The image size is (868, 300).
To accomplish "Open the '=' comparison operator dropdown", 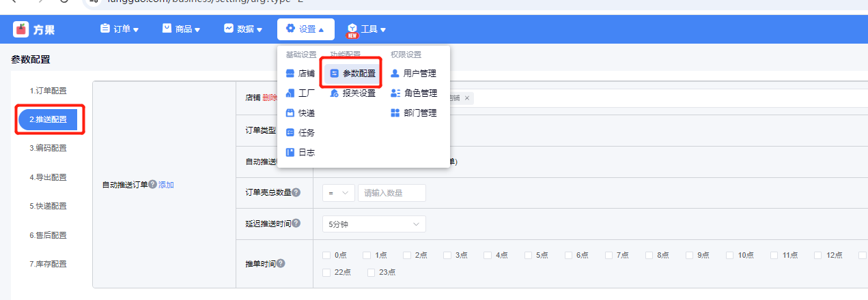I will pos(339,193).
